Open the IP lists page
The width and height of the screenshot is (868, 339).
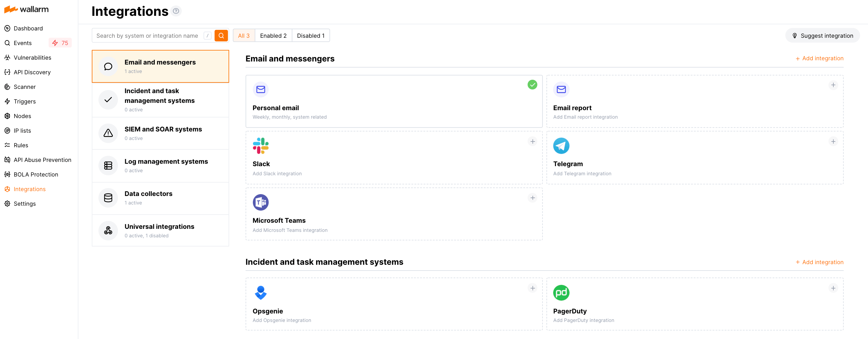(x=22, y=131)
